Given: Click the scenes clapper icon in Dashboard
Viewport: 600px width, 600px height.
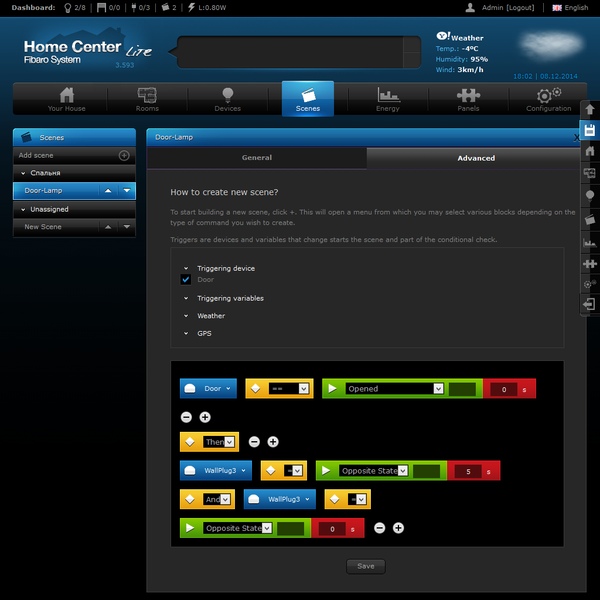Looking at the screenshot, I should [166, 7].
